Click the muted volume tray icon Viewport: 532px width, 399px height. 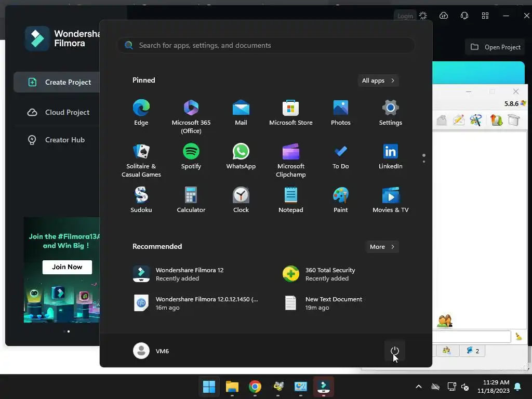(465, 387)
